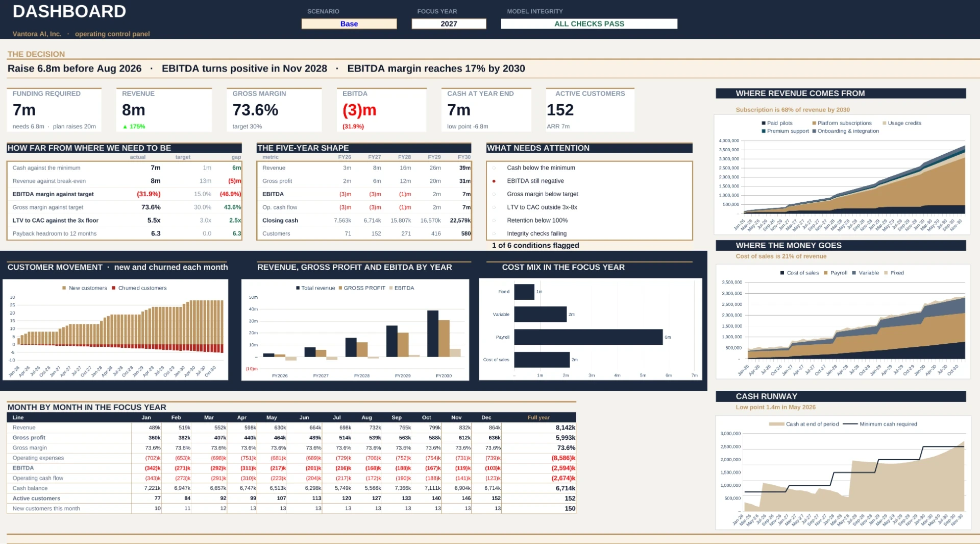Image resolution: width=980 pixels, height=544 pixels.
Task: Click Low point 1.4m in May 2026 caption
Action: click(x=775, y=408)
